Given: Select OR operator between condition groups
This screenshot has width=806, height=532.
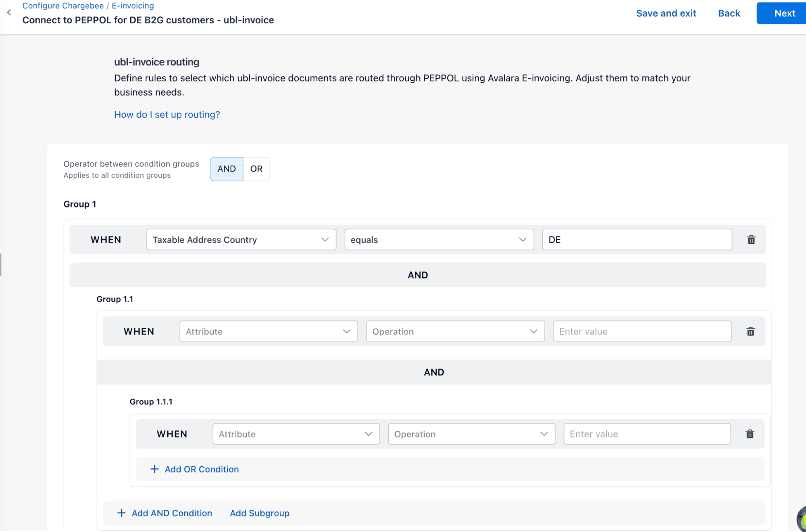Looking at the screenshot, I should [x=256, y=169].
